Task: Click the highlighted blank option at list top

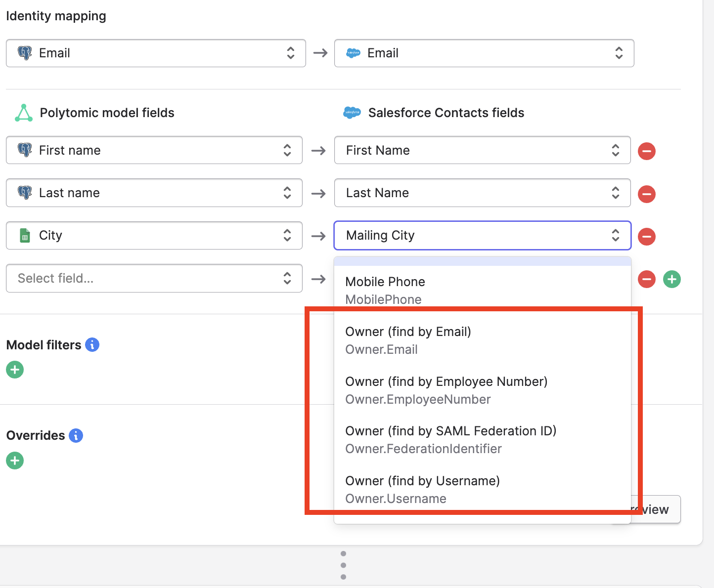Action: click(483, 261)
